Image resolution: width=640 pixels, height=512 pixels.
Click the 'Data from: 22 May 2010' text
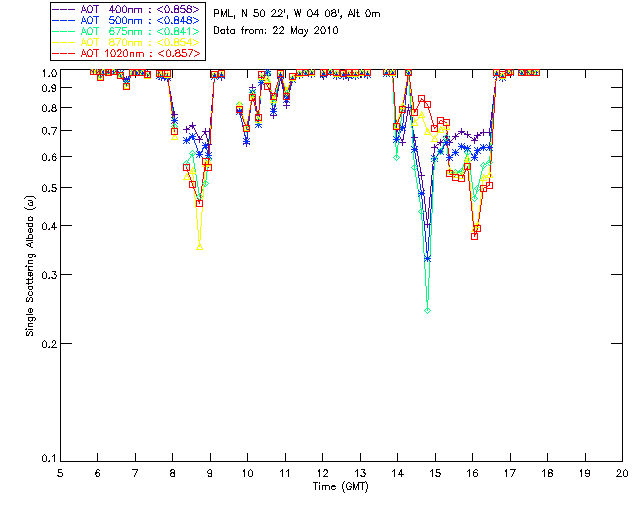(x=276, y=31)
